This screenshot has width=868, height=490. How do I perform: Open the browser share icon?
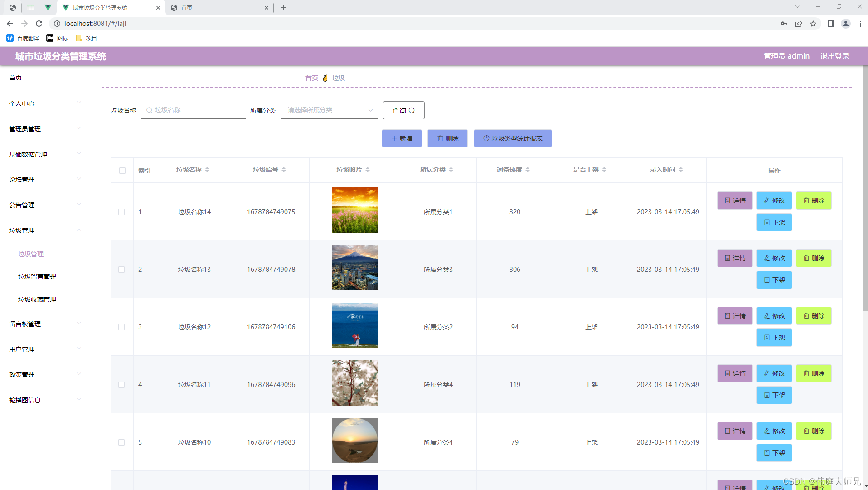click(799, 24)
